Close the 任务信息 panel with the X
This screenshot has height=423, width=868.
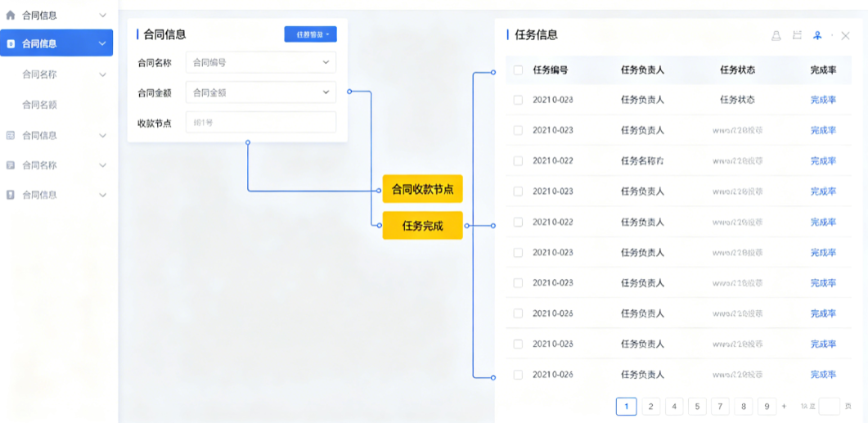[845, 35]
